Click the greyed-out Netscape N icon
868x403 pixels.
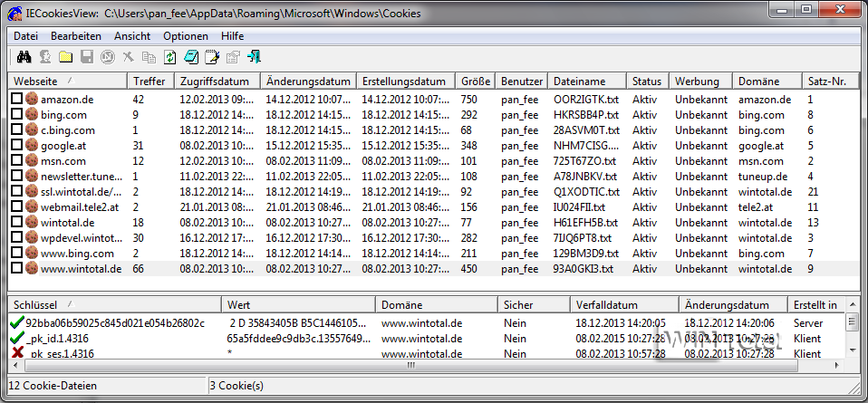pos(108,56)
